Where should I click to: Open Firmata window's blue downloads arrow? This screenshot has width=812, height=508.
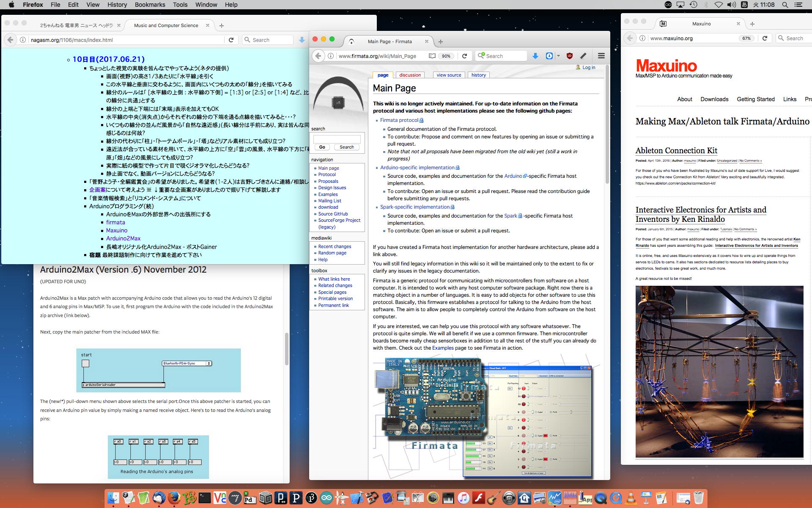pyautogui.click(x=535, y=56)
